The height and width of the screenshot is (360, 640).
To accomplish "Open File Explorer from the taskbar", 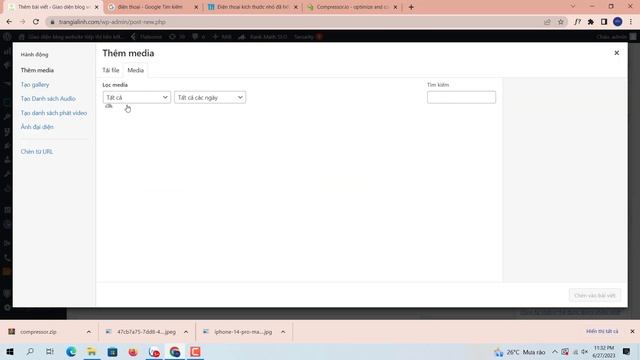I will click(x=91, y=352).
